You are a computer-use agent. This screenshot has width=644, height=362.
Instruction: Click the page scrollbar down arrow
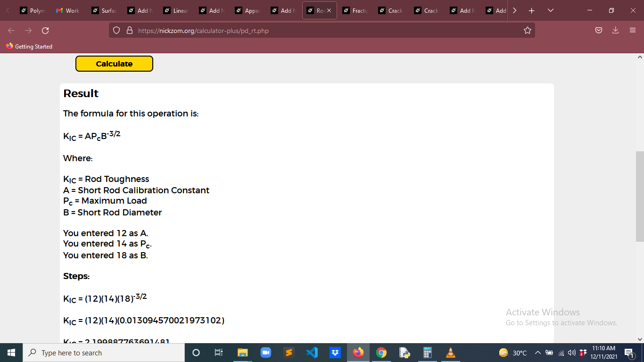pos(640,339)
